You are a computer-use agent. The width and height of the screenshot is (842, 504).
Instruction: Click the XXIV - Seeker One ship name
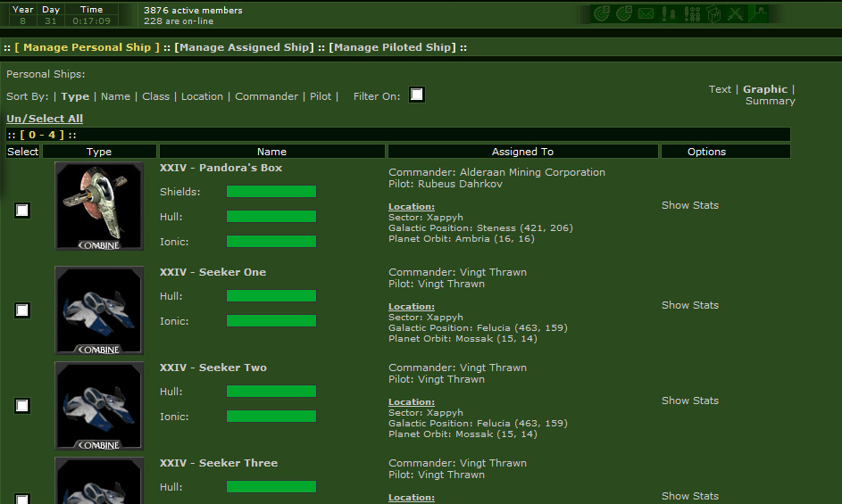point(213,272)
